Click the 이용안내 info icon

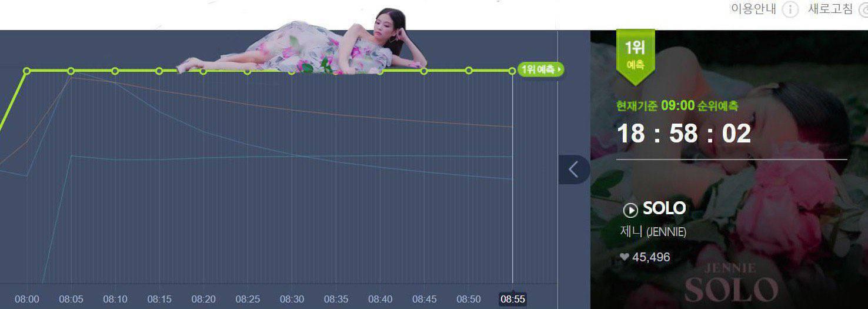click(x=791, y=9)
